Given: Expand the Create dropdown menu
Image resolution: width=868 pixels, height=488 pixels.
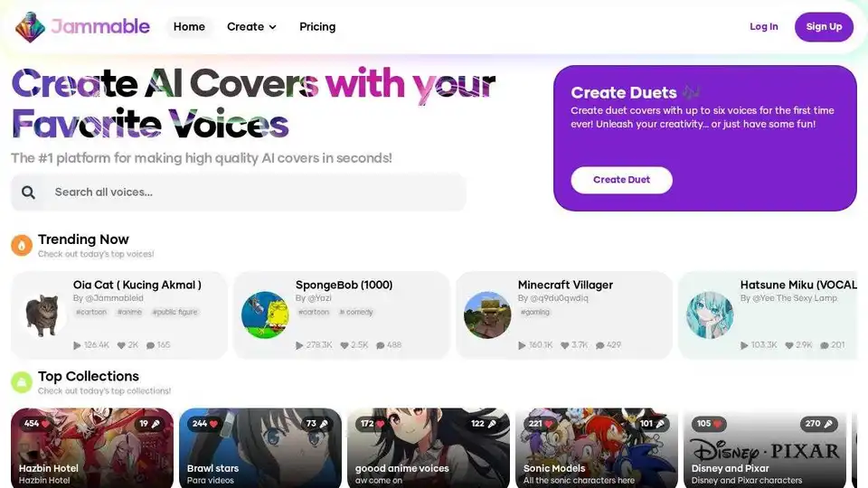Looking at the screenshot, I should click(x=251, y=26).
